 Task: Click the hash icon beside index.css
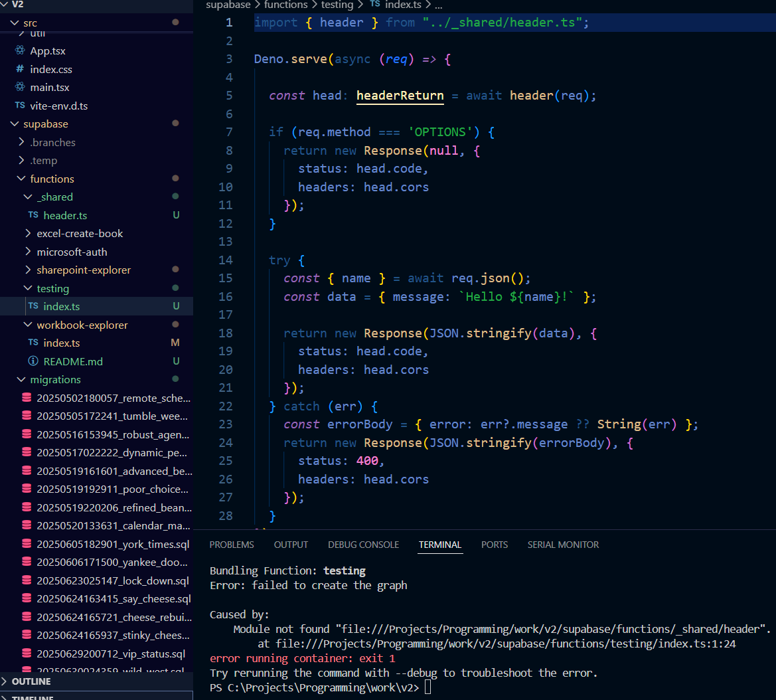pyautogui.click(x=19, y=69)
